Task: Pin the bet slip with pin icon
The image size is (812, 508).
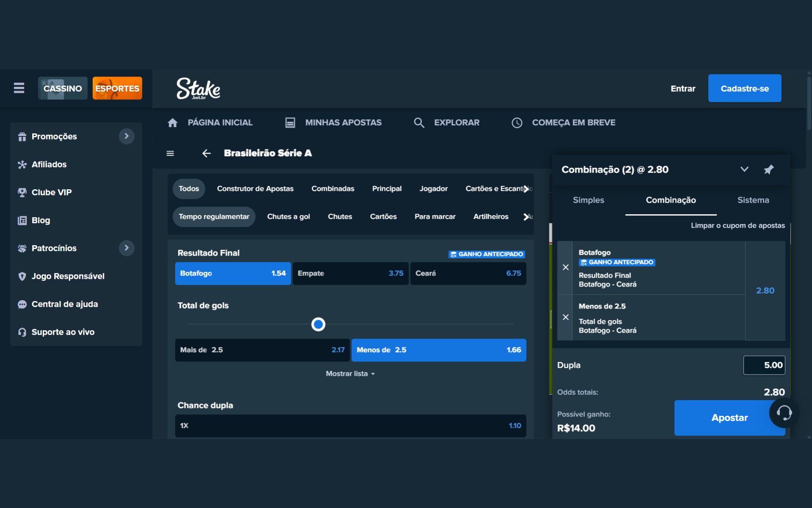Action: [768, 170]
